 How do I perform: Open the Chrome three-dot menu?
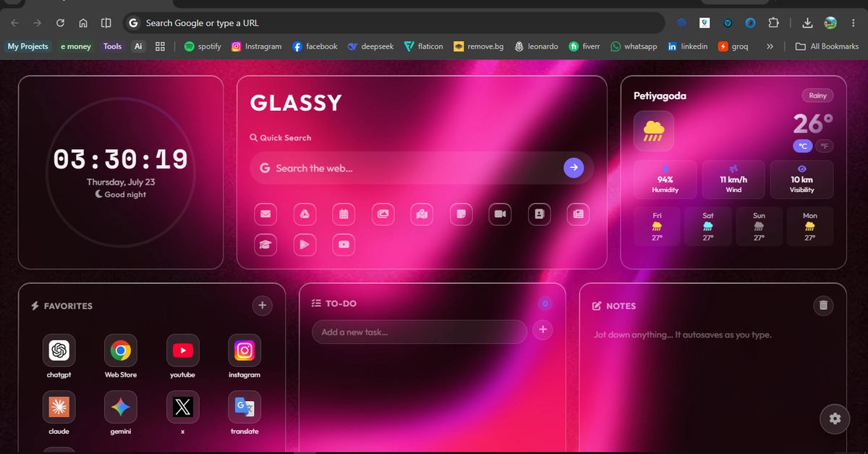pos(852,23)
